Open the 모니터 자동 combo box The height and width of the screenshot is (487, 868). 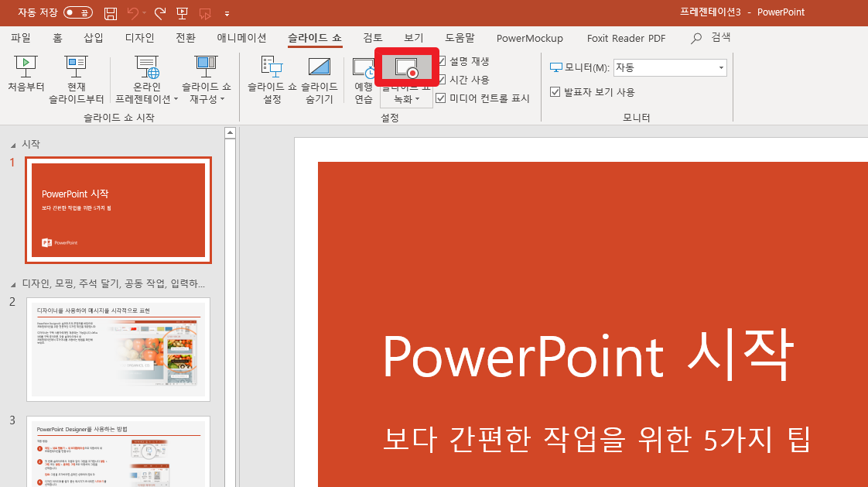670,67
